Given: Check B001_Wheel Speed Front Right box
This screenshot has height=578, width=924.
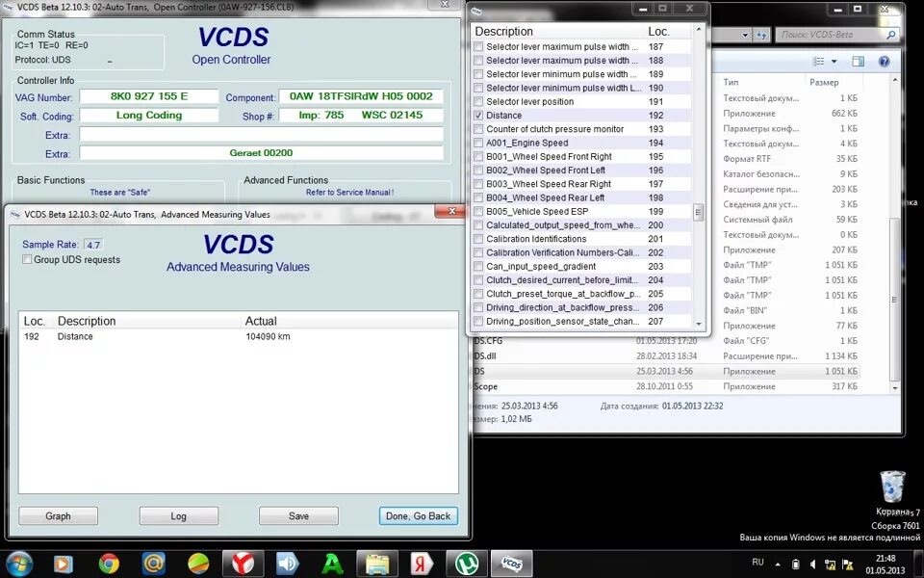Looking at the screenshot, I should [478, 156].
